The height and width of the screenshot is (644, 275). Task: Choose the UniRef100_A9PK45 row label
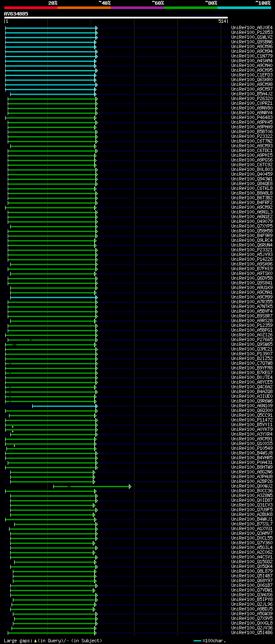tap(252, 122)
